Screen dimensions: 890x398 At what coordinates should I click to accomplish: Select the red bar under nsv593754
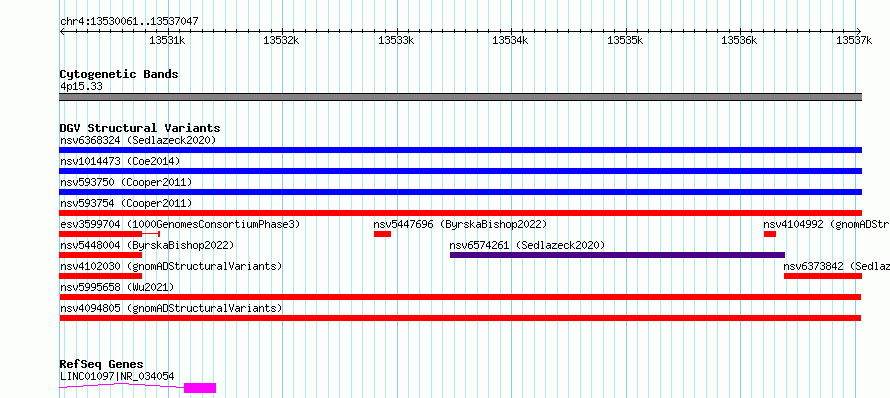click(x=460, y=213)
